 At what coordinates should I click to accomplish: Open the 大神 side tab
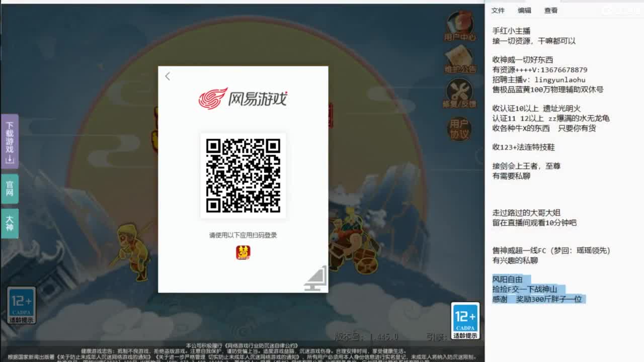[10, 224]
